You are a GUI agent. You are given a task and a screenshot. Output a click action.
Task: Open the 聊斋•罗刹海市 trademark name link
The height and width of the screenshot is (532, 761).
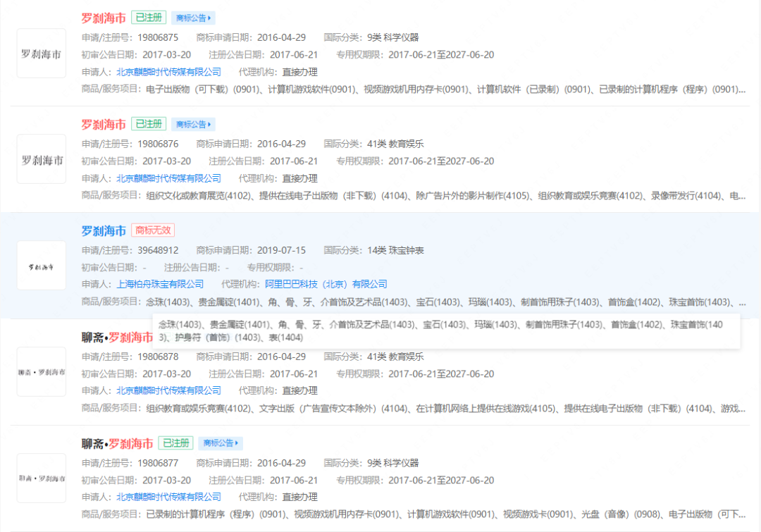(116, 338)
